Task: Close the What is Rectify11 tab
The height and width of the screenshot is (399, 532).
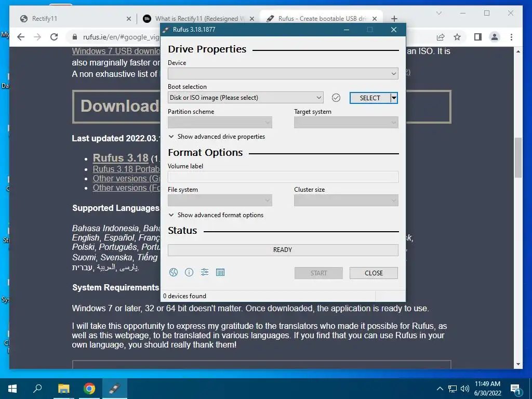Action: point(252,19)
